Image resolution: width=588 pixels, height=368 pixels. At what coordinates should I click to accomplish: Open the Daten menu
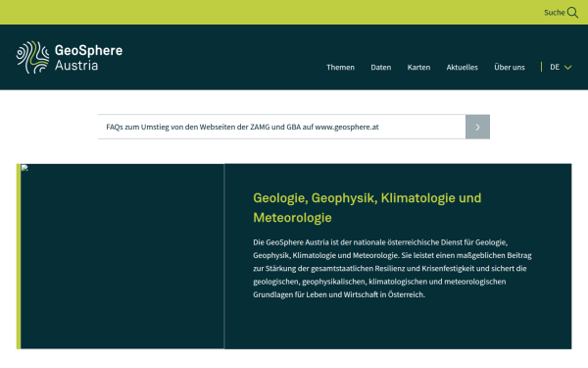(380, 67)
